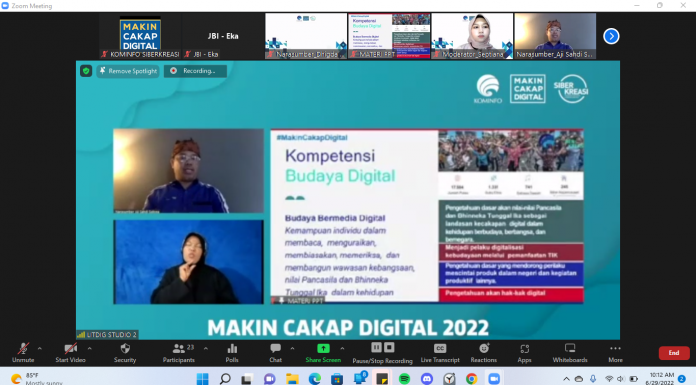Select Narasumber_Dirgda participant thumbnail
696x385 pixels.
306,36
